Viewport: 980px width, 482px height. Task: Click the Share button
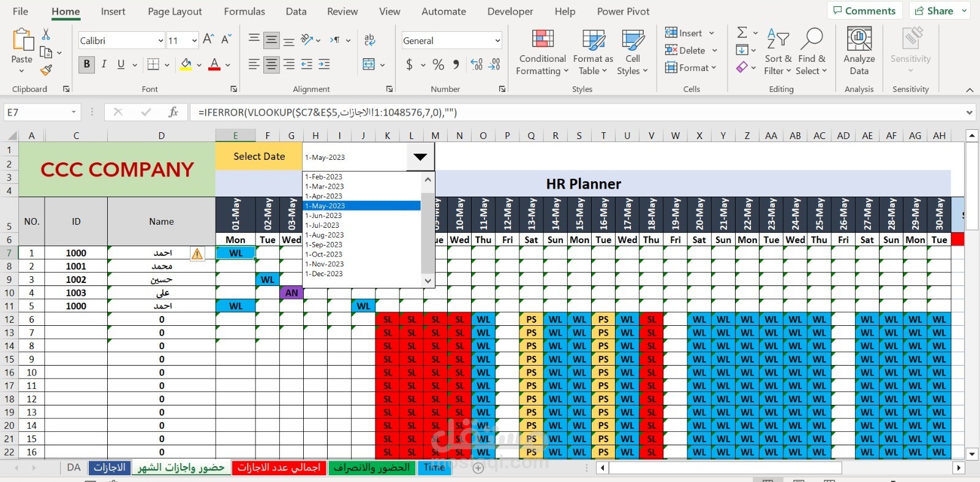click(x=940, y=10)
